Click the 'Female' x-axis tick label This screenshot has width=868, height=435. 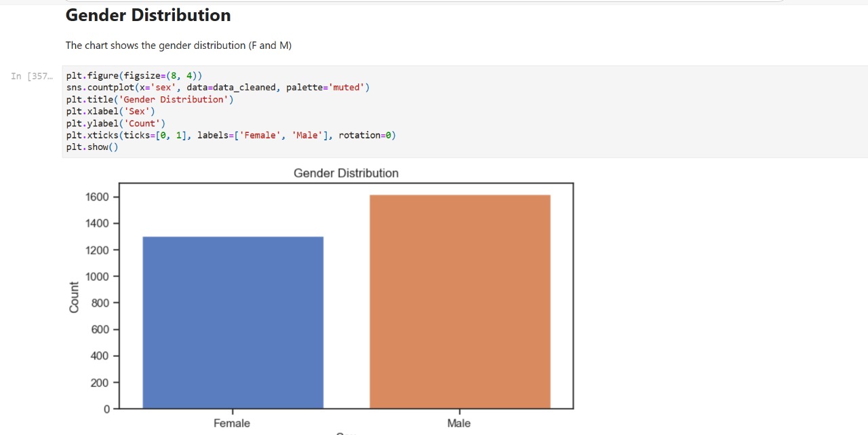(232, 423)
